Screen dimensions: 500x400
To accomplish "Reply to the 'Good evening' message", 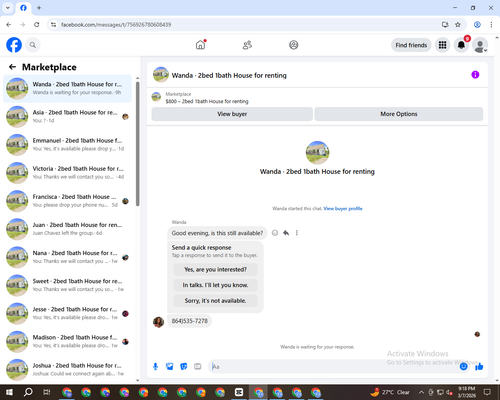I will 286,233.
